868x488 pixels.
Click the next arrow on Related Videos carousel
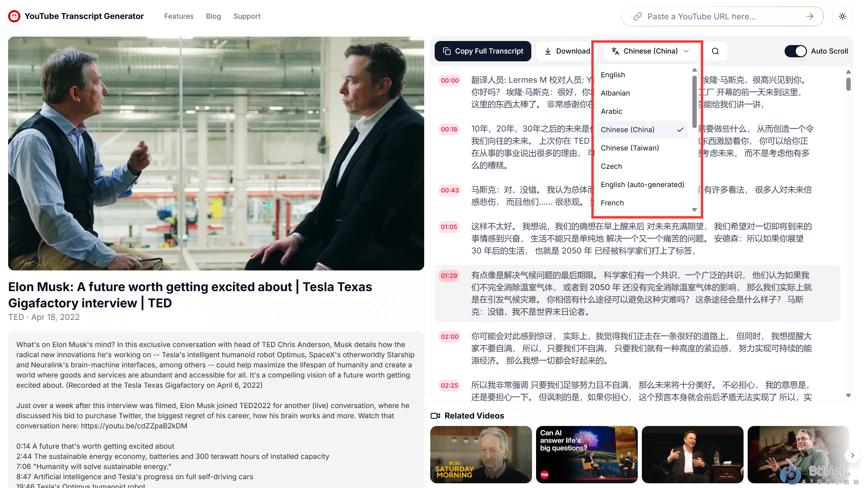pos(853,455)
